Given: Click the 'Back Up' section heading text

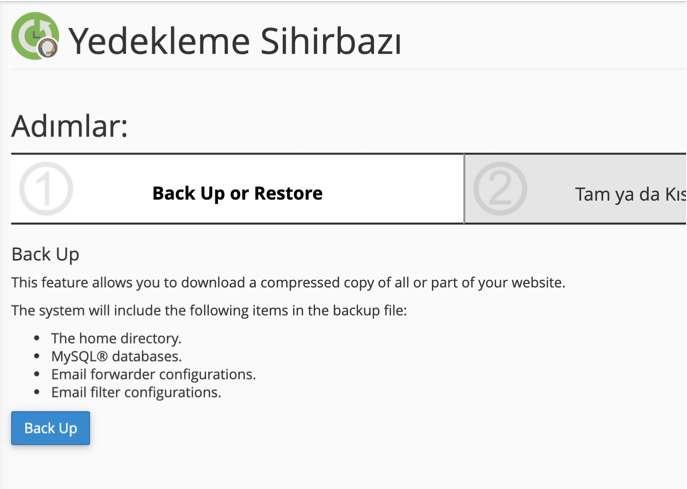Looking at the screenshot, I should (x=45, y=255).
